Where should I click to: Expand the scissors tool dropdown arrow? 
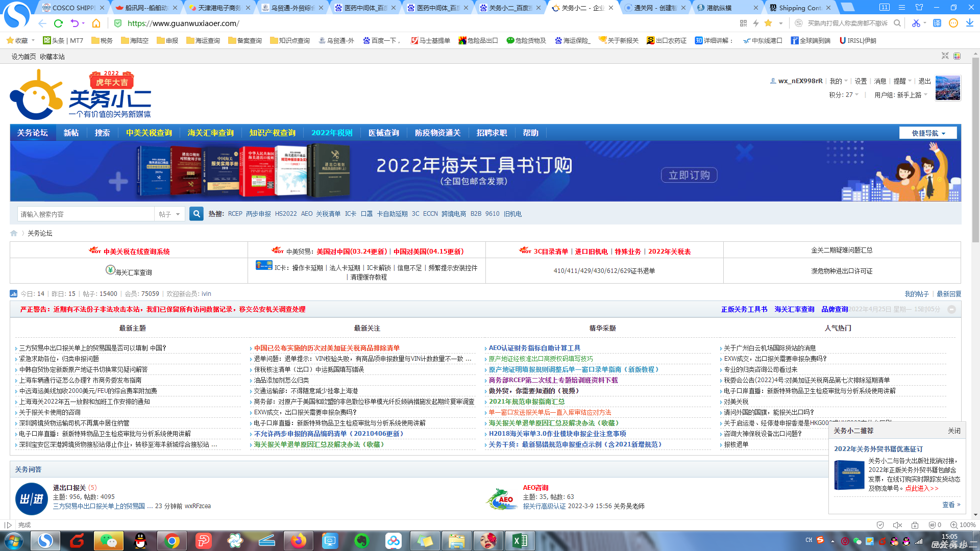(x=925, y=23)
